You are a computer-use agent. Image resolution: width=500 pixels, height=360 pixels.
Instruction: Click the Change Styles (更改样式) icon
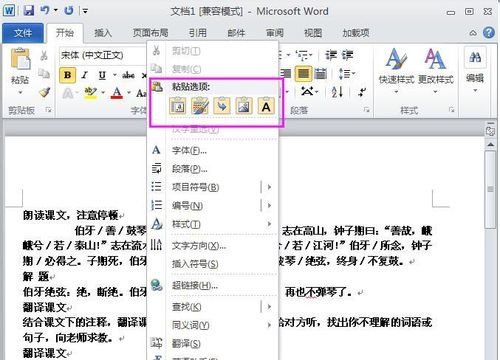(x=435, y=59)
